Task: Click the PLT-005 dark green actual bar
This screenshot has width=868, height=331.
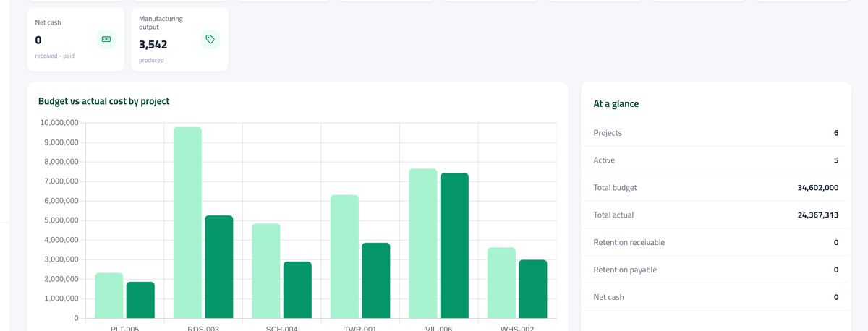Action: (x=140, y=300)
